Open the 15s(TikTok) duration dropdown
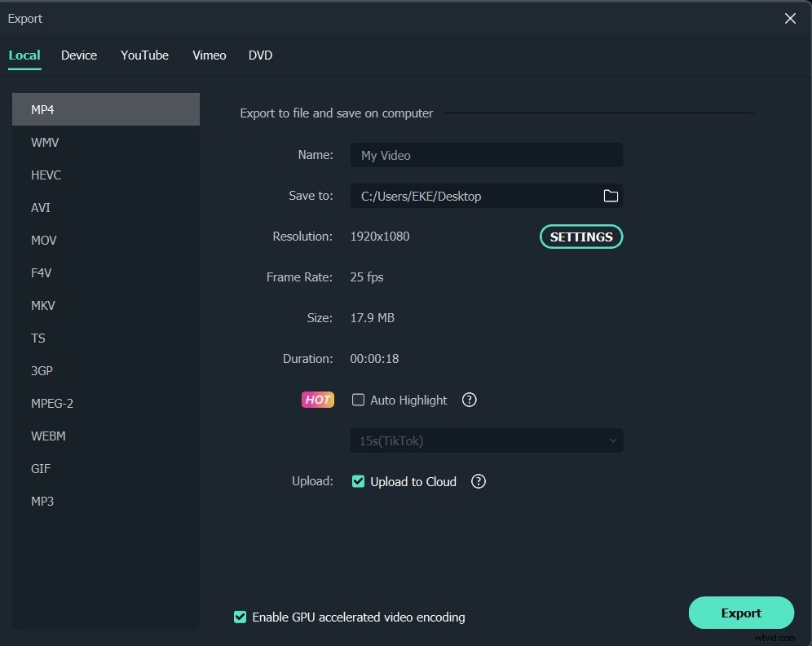The width and height of the screenshot is (812, 646). tap(486, 440)
